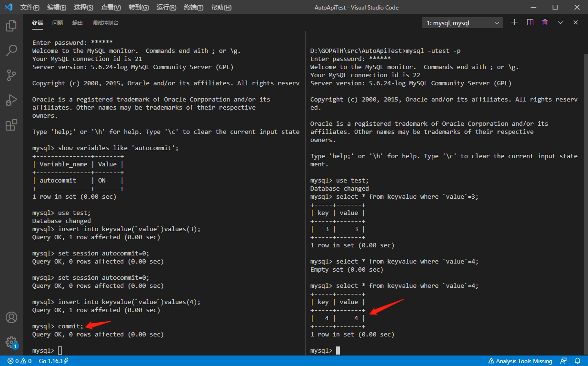Click 'Your MySQL connection id is 21' line
Image resolution: width=588 pixels, height=366 pixels.
click(87, 59)
